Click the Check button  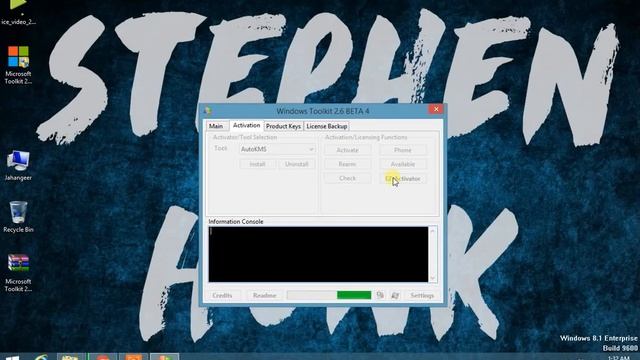coord(347,178)
